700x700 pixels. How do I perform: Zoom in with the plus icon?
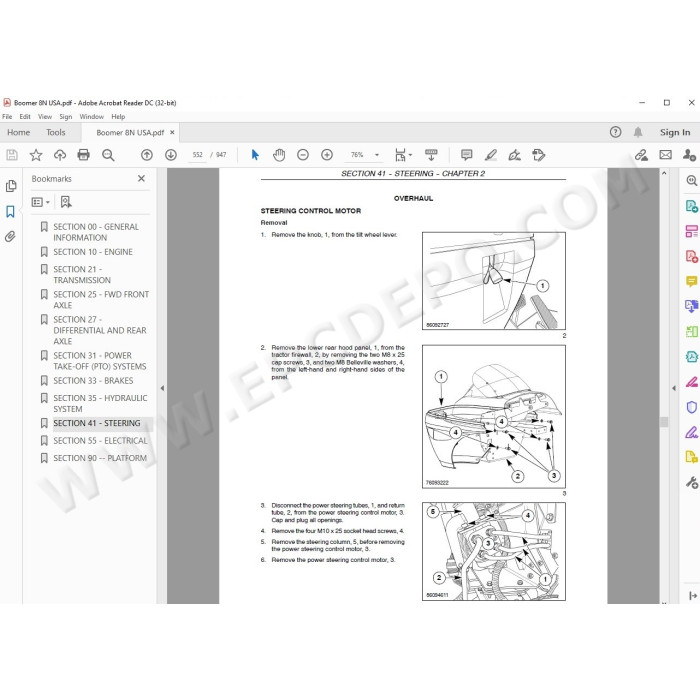[327, 155]
